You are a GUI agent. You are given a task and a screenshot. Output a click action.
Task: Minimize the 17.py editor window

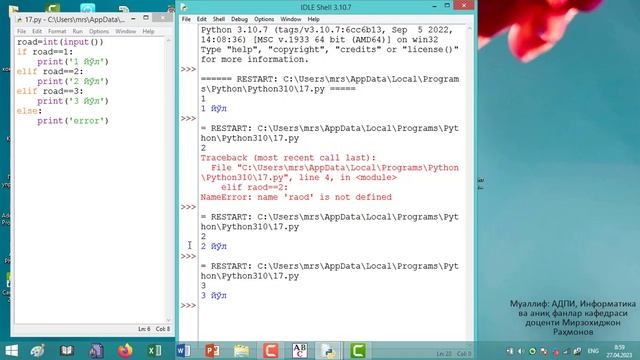tap(133, 18)
